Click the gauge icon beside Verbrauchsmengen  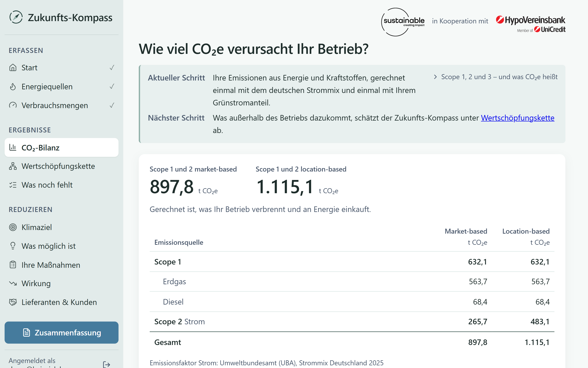[13, 105]
